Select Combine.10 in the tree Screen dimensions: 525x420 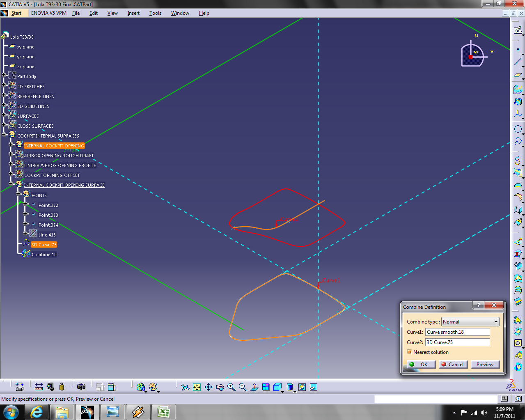pos(44,255)
